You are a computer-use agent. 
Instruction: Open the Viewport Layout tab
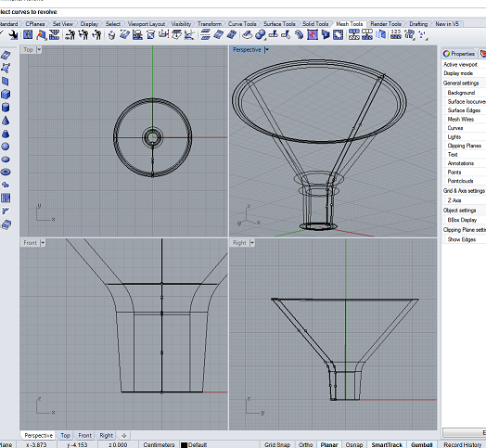tap(147, 24)
